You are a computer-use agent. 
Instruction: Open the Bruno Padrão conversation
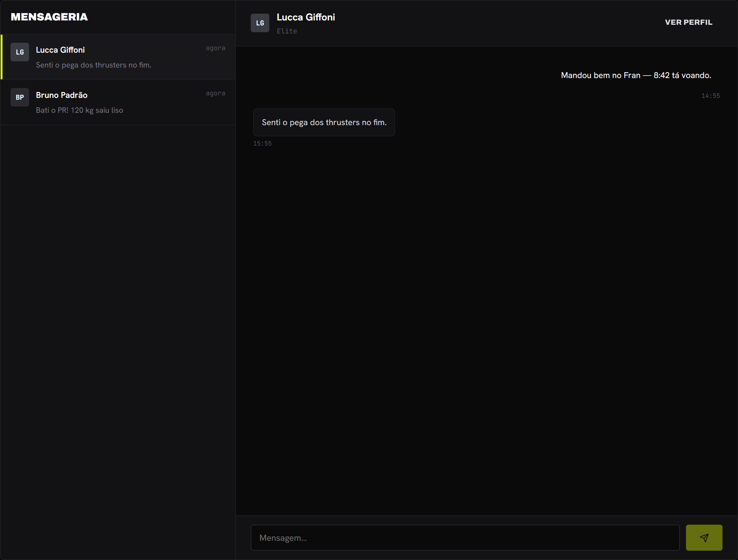[119, 102]
